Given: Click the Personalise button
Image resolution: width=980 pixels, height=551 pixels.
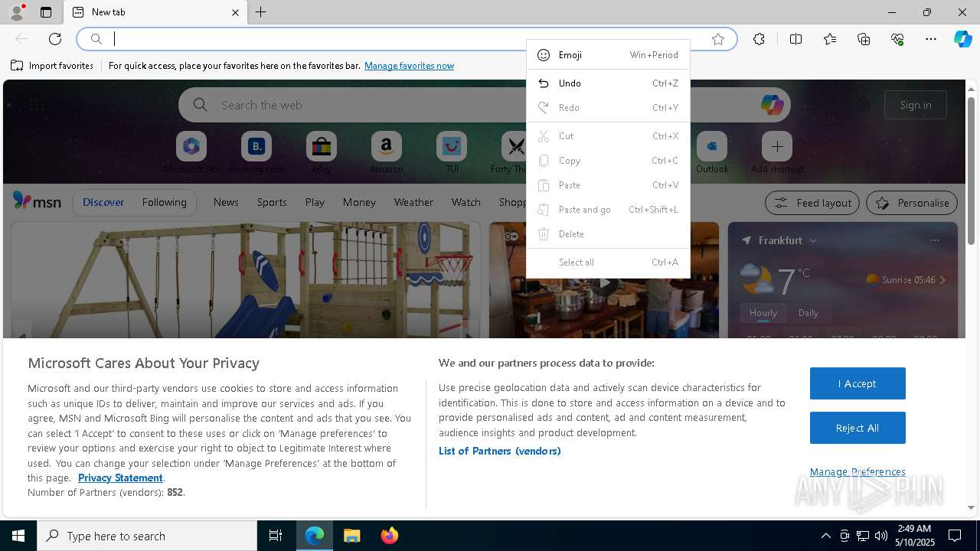Looking at the screenshot, I should tap(912, 203).
